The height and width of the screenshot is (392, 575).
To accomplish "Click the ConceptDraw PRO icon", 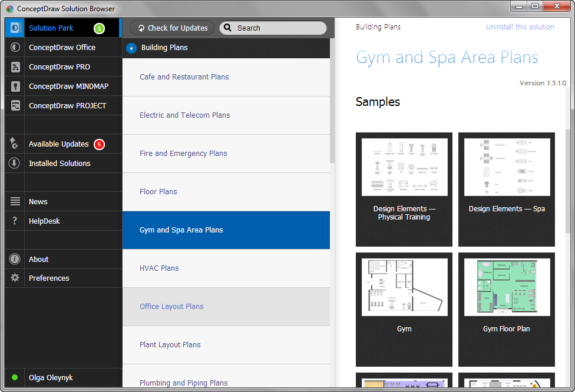I will [15, 67].
